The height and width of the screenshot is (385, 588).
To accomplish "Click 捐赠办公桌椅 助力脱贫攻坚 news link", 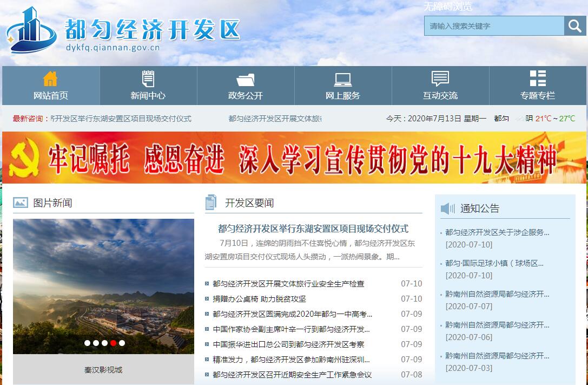I will pos(259,299).
